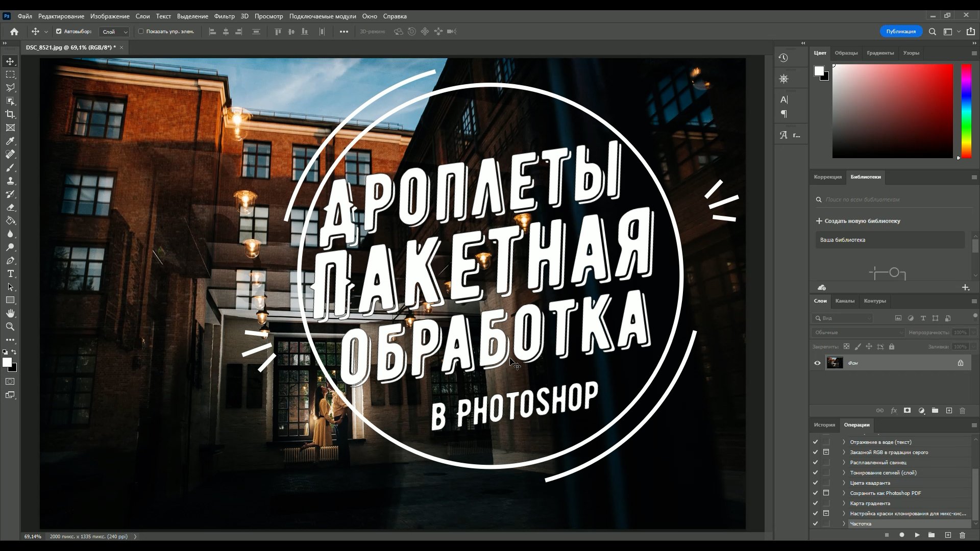Add layer mask icon in Layers panel

pyautogui.click(x=907, y=410)
